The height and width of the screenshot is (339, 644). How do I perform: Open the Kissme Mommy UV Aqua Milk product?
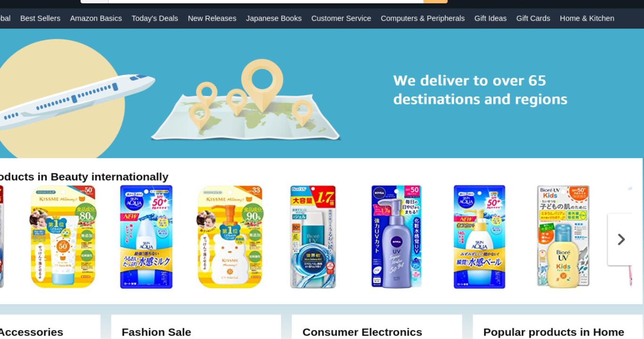point(63,236)
